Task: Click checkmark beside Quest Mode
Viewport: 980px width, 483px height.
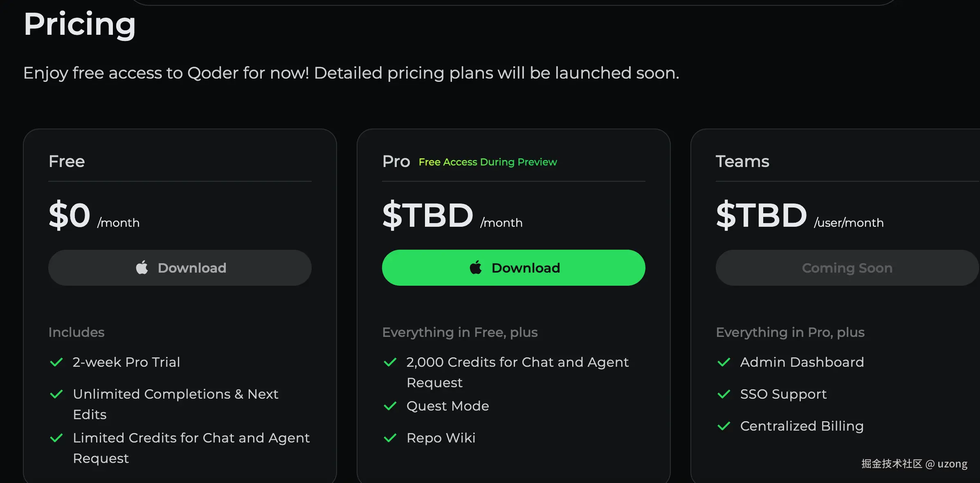Action: (x=390, y=406)
